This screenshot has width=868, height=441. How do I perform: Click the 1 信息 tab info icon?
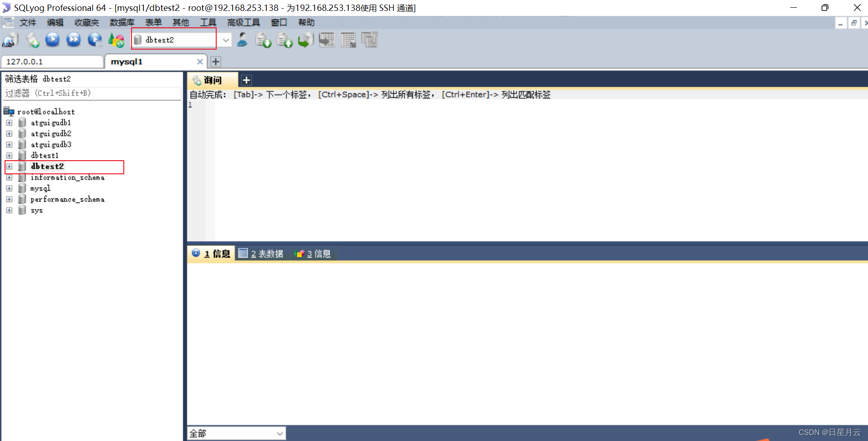196,253
